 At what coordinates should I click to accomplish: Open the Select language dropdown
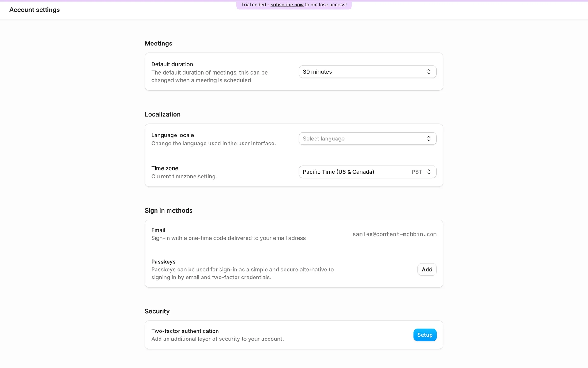361,139
